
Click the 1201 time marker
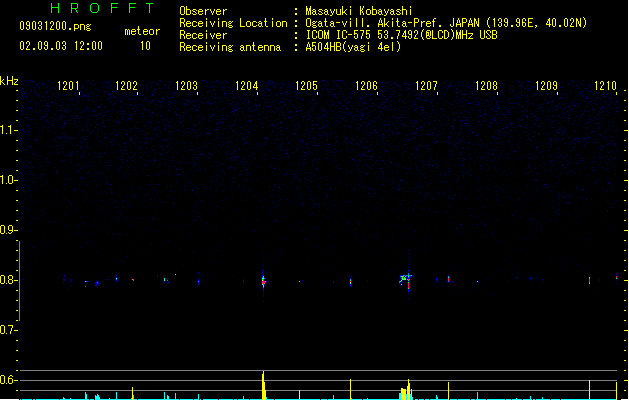pyautogui.click(x=68, y=86)
